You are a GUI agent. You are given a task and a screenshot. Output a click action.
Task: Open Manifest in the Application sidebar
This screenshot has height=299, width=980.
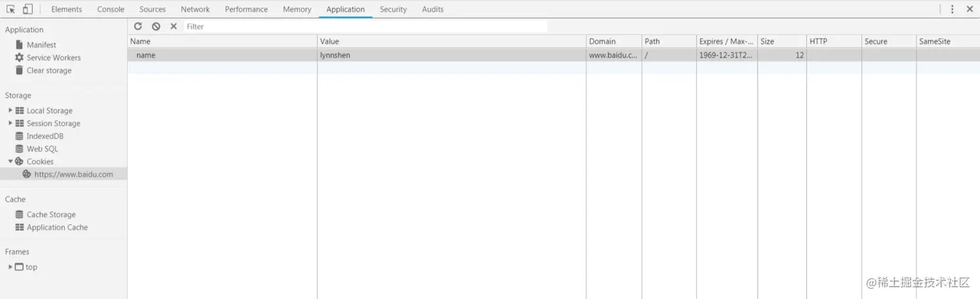click(x=41, y=45)
